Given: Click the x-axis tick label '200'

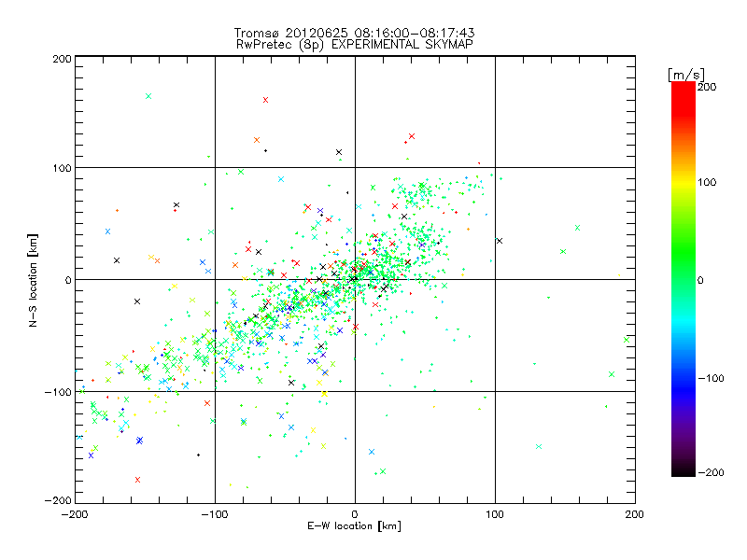Looking at the screenshot, I should pyautogui.click(x=635, y=515).
